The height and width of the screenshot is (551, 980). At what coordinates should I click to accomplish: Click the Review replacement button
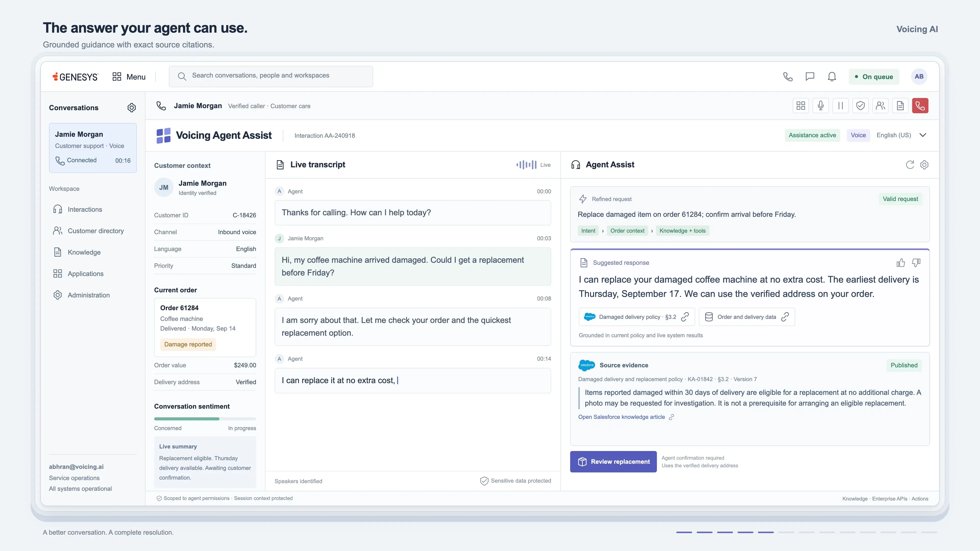tap(613, 462)
